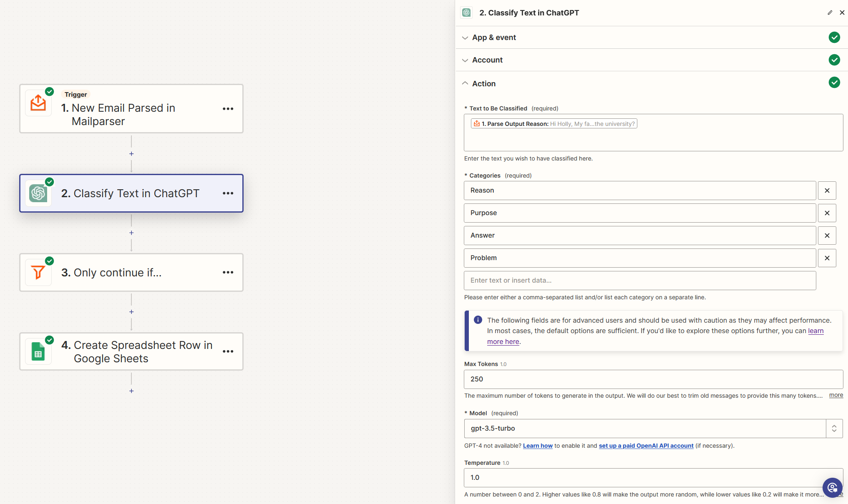Open the three-dot menu for Google Sheets step

tap(228, 351)
